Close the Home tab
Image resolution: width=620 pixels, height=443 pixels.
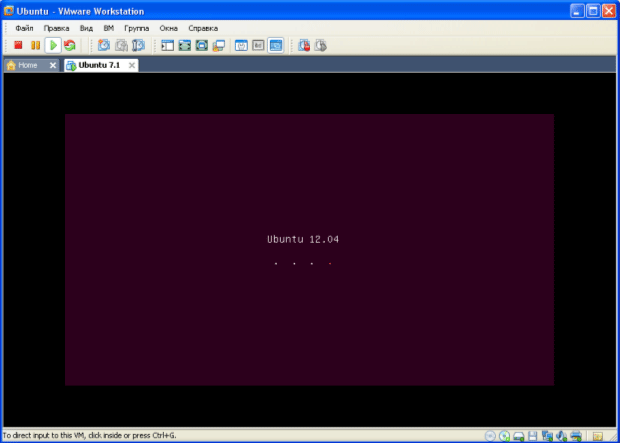pyautogui.click(x=53, y=66)
